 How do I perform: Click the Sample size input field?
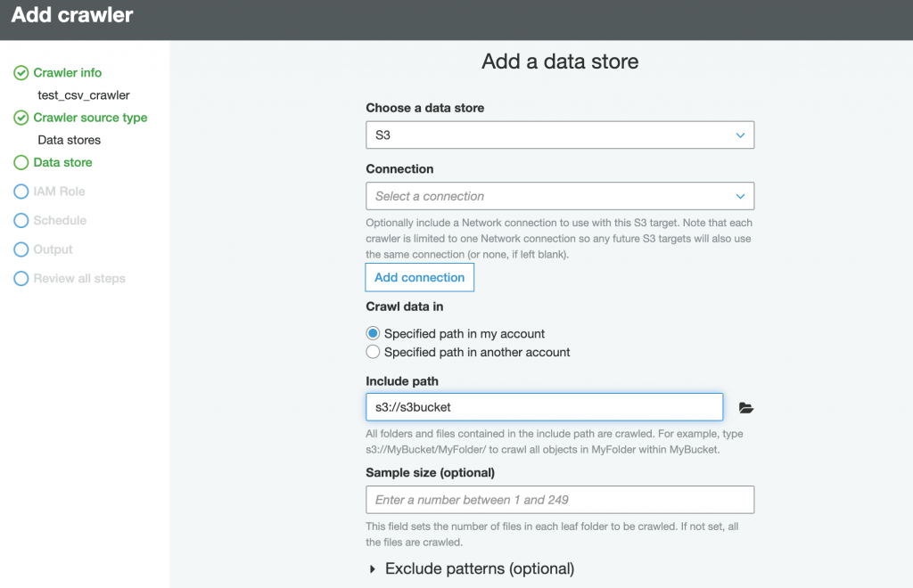(560, 500)
